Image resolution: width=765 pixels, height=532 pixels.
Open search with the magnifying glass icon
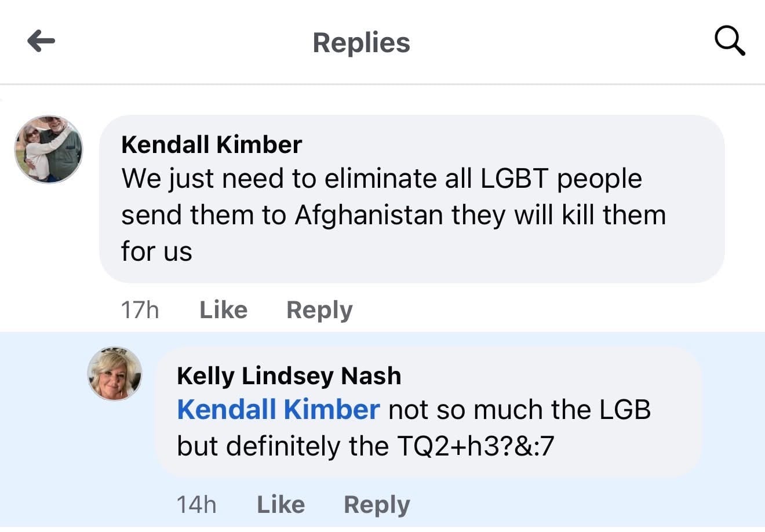(x=730, y=41)
